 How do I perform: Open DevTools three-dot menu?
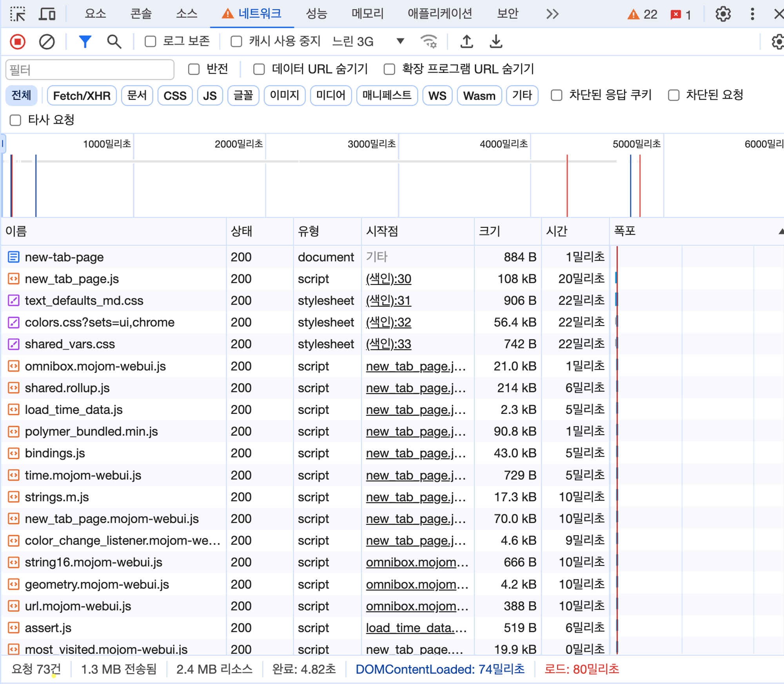click(x=752, y=14)
